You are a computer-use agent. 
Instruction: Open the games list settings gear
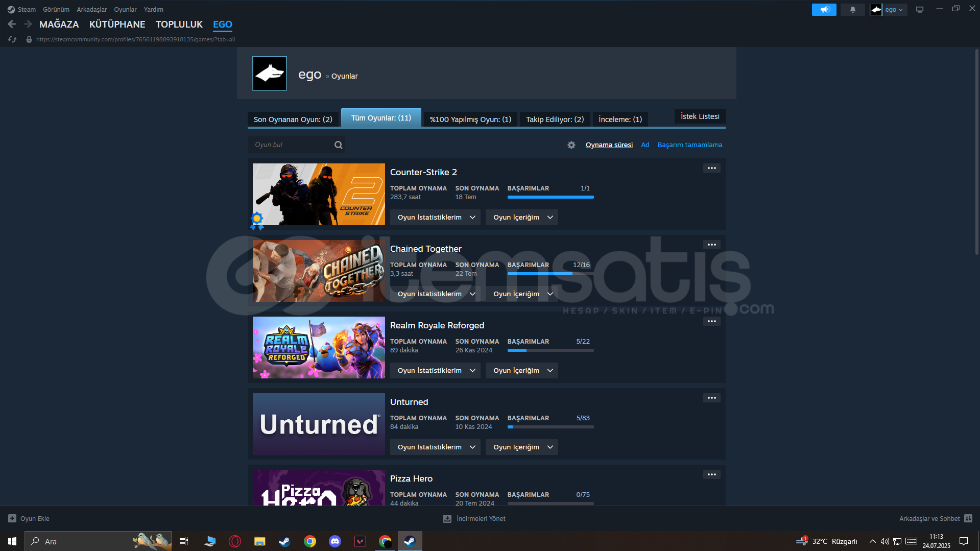point(571,145)
